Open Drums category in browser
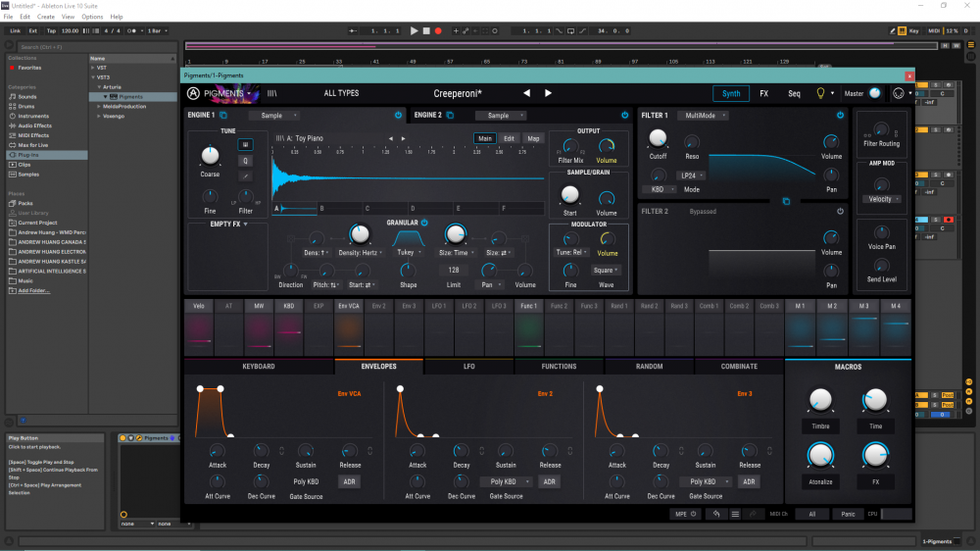Viewport: 980px width, 551px height. pos(26,106)
